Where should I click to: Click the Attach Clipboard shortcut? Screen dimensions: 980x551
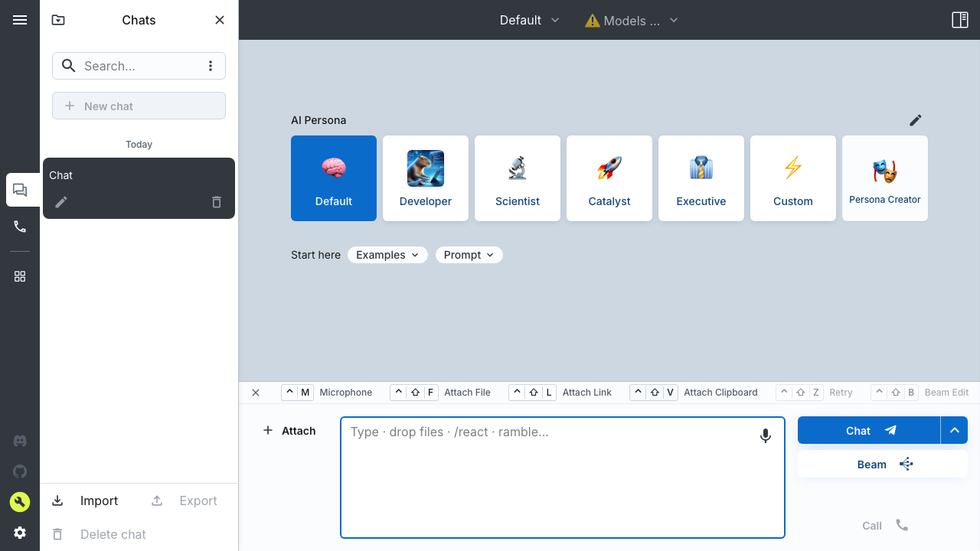click(694, 393)
